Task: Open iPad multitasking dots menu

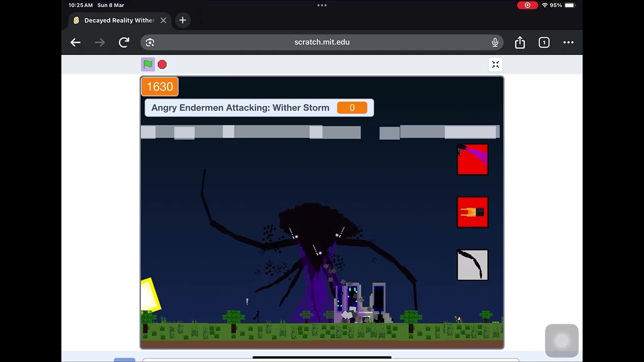Action: pyautogui.click(x=322, y=5)
